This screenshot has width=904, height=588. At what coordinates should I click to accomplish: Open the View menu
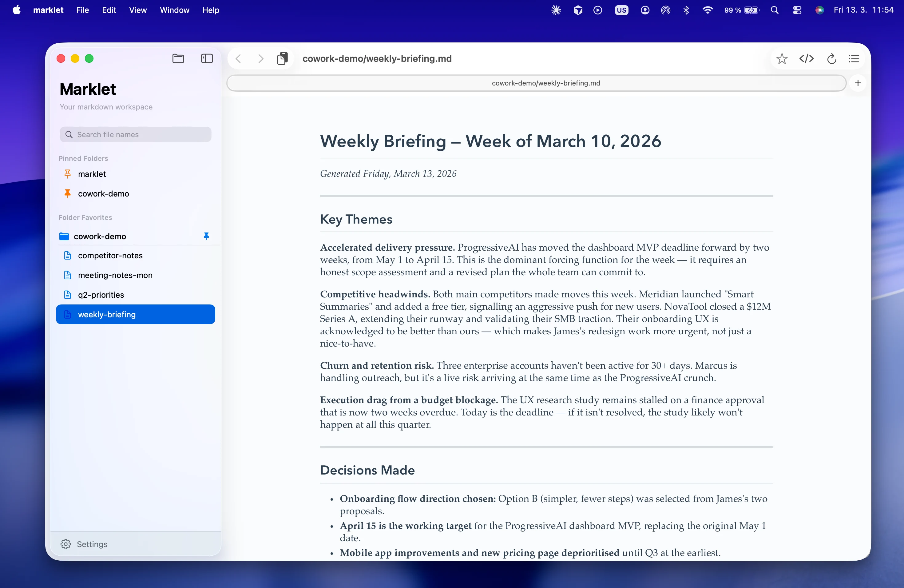(137, 10)
